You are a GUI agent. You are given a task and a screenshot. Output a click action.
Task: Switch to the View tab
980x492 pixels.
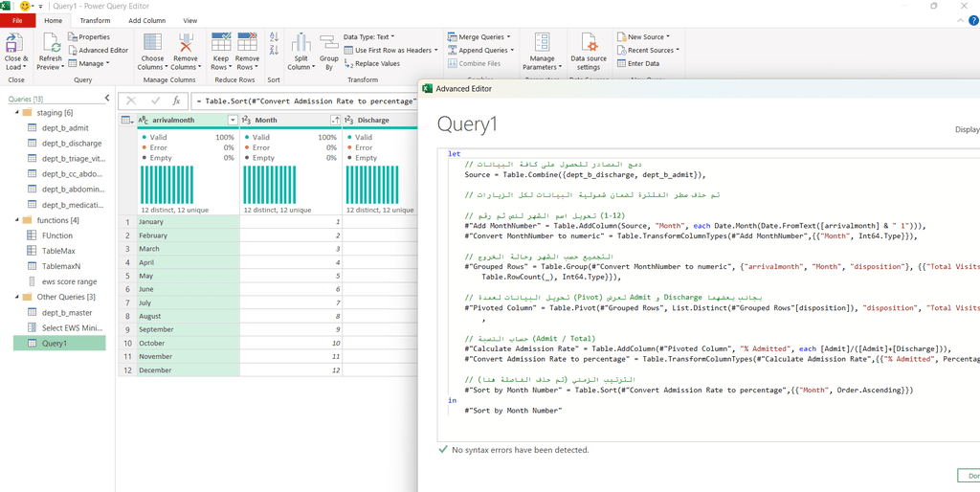190,21
